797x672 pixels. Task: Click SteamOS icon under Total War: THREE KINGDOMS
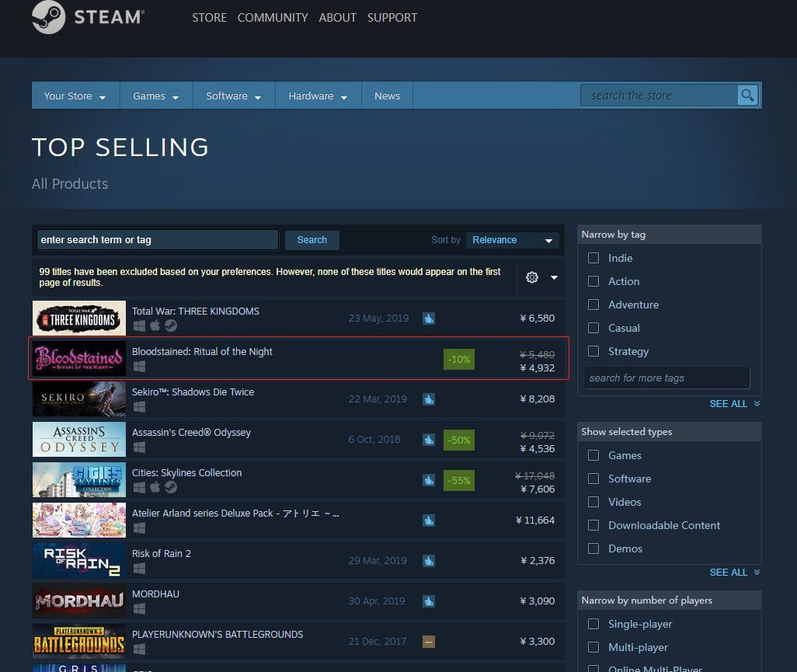click(x=171, y=326)
